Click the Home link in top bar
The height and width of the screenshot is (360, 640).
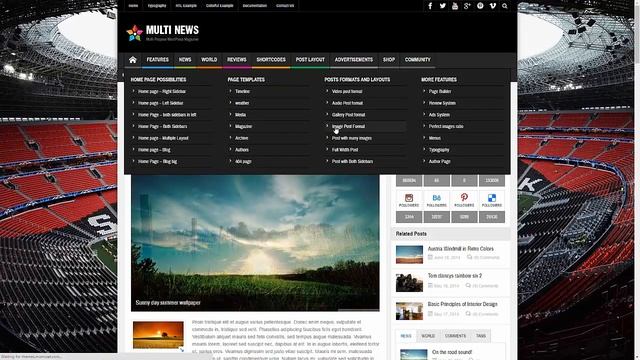(x=133, y=6)
